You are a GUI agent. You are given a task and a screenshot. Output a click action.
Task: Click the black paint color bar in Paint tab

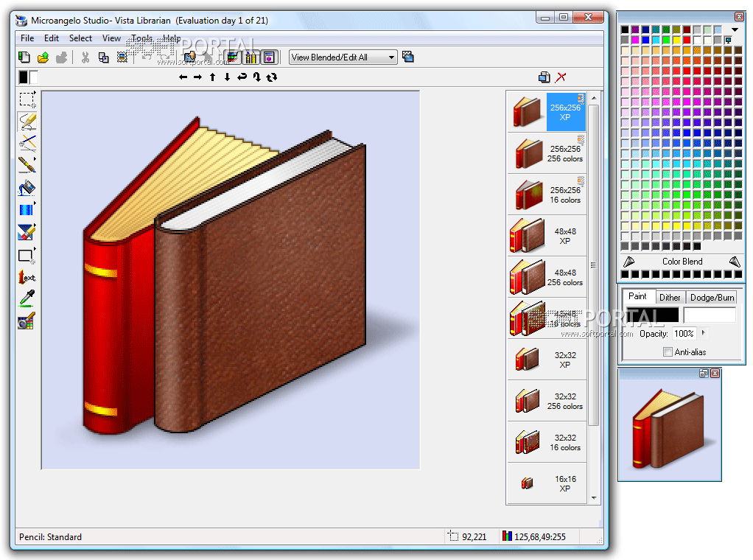pos(652,315)
